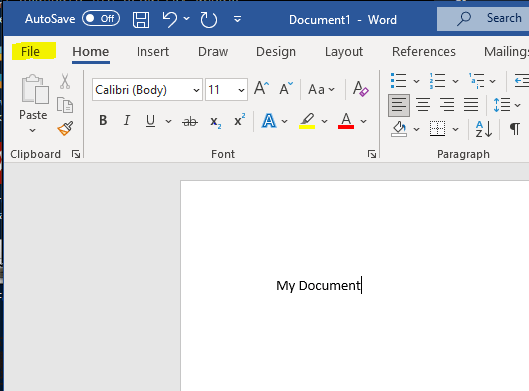Apply yellow text highlight color
The width and height of the screenshot is (529, 391).
pyautogui.click(x=307, y=121)
